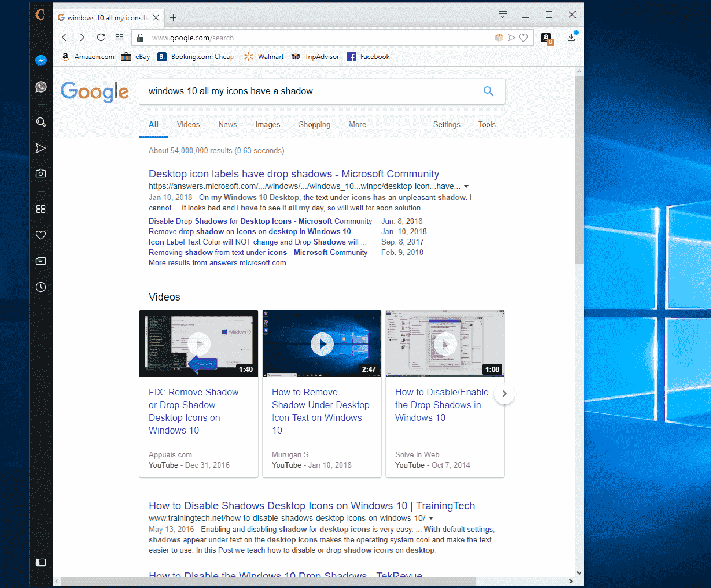Switch to Images results tab
The height and width of the screenshot is (588, 711).
(268, 125)
